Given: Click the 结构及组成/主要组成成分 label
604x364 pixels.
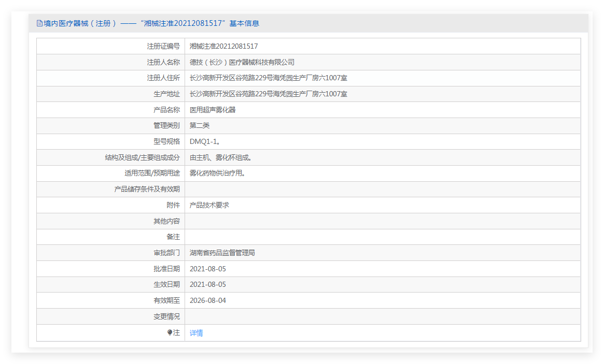Looking at the screenshot, I should coord(143,157).
